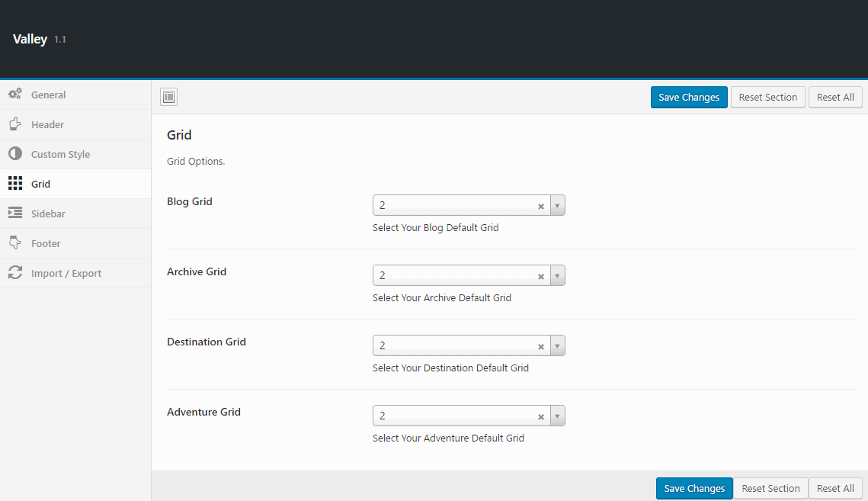Click the bottom Reset Section button
This screenshot has height=501, width=868.
(770, 489)
